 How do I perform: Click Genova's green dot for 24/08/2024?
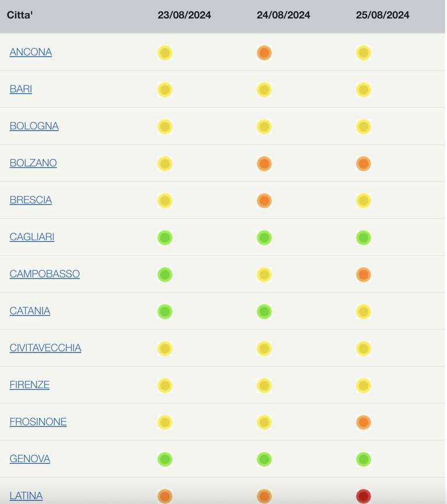[265, 460]
